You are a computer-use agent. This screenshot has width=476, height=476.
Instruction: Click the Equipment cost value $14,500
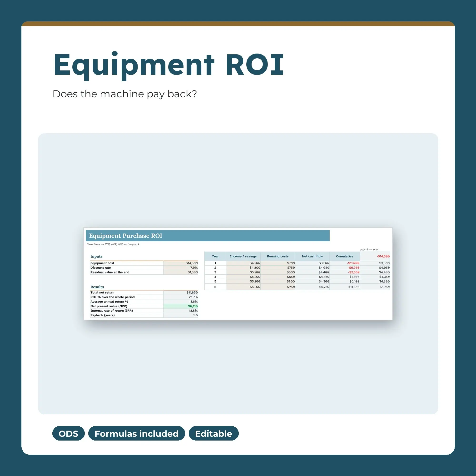point(181,263)
